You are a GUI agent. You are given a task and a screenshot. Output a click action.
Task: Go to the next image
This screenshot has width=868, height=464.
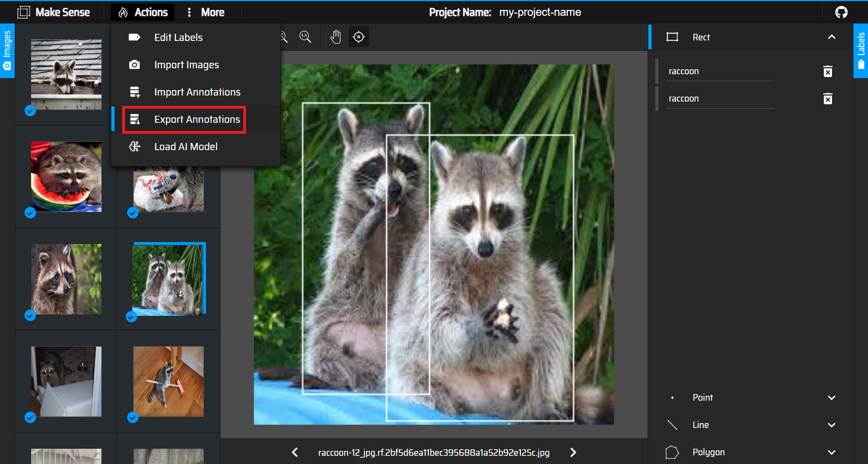tap(573, 452)
